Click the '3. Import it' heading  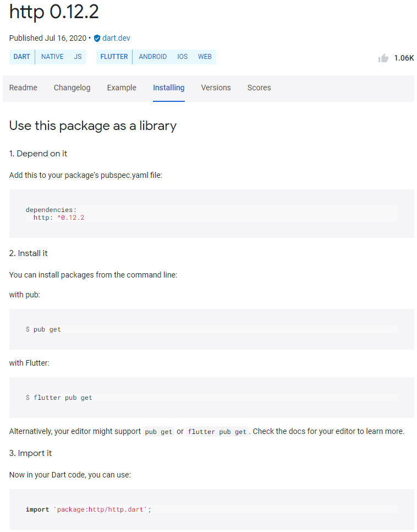click(x=30, y=453)
